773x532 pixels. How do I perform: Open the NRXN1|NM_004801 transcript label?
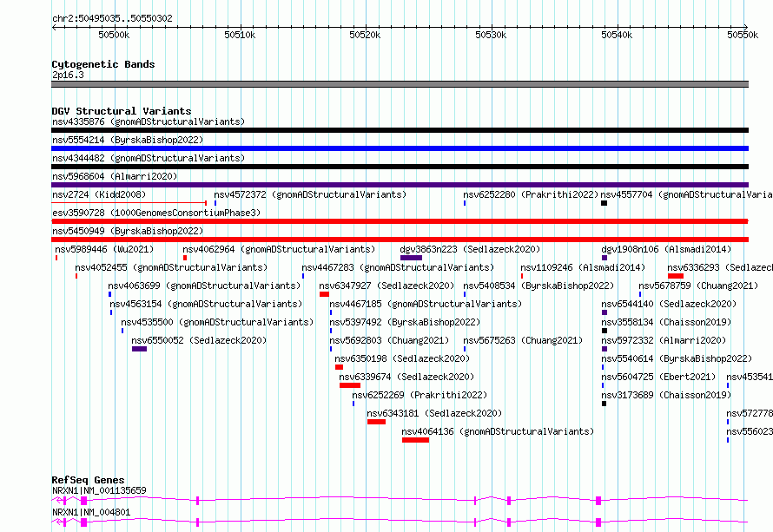click(x=91, y=512)
